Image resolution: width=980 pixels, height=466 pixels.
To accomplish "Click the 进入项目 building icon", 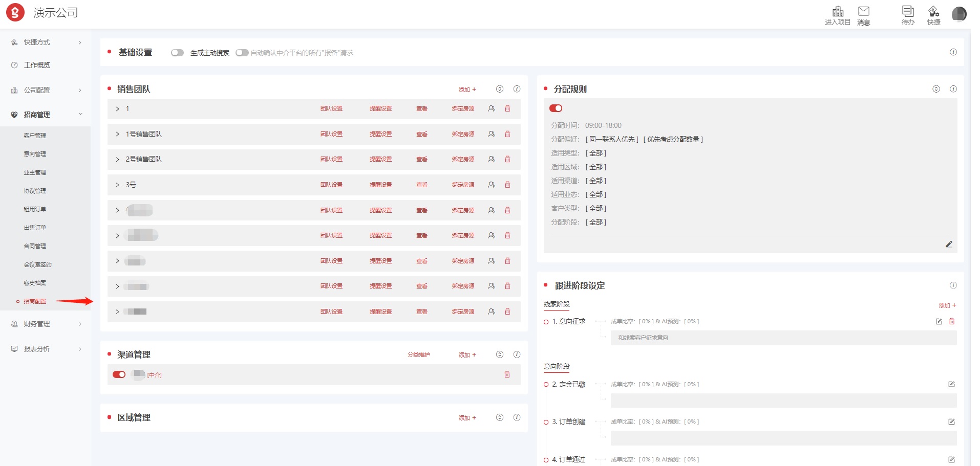I will click(838, 12).
